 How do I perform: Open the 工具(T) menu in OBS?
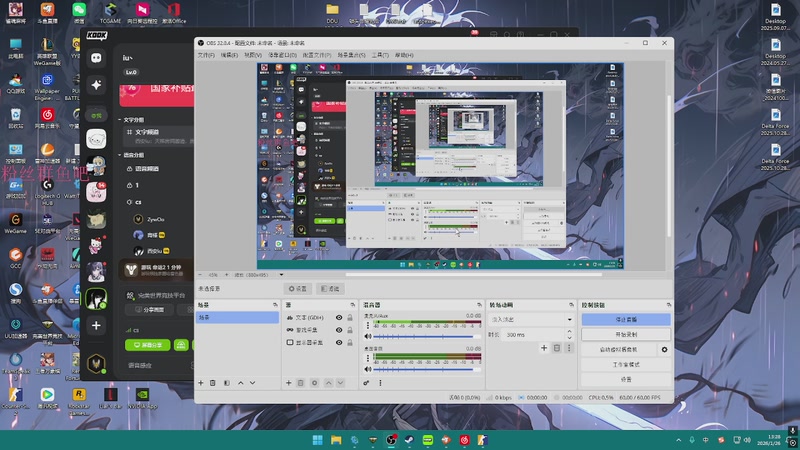[x=379, y=55]
